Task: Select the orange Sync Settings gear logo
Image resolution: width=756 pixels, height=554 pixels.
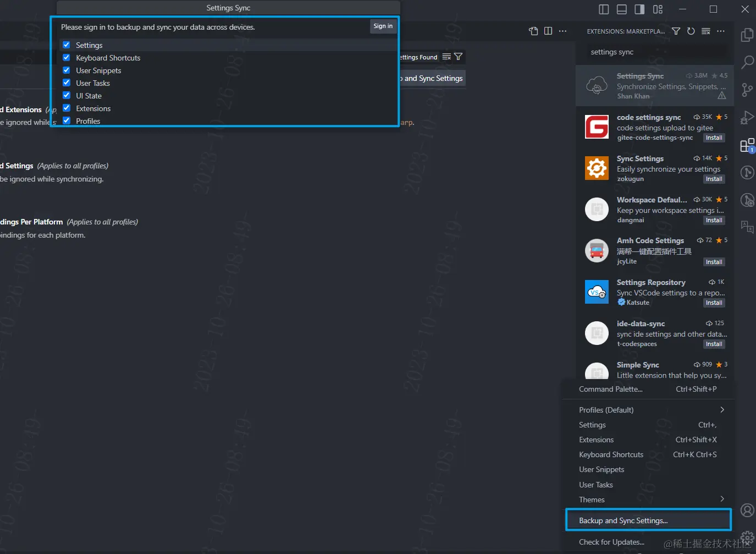Action: coord(597,168)
